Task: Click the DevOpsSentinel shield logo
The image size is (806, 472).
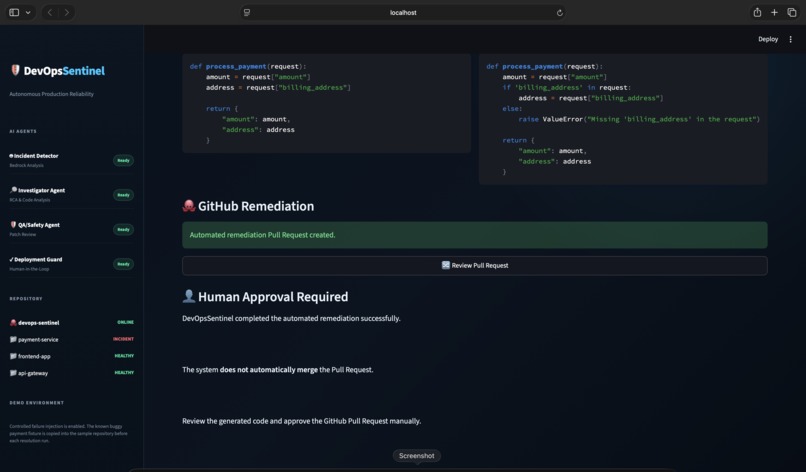Action: pyautogui.click(x=15, y=70)
